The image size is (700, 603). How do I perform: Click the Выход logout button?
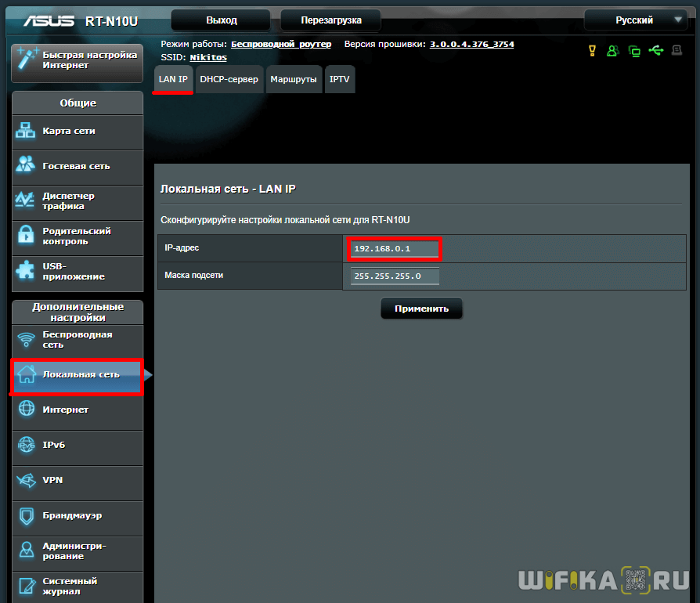pos(221,20)
